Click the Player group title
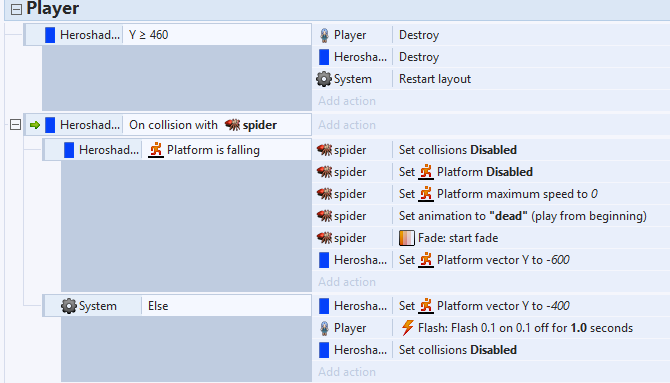 click(x=53, y=9)
